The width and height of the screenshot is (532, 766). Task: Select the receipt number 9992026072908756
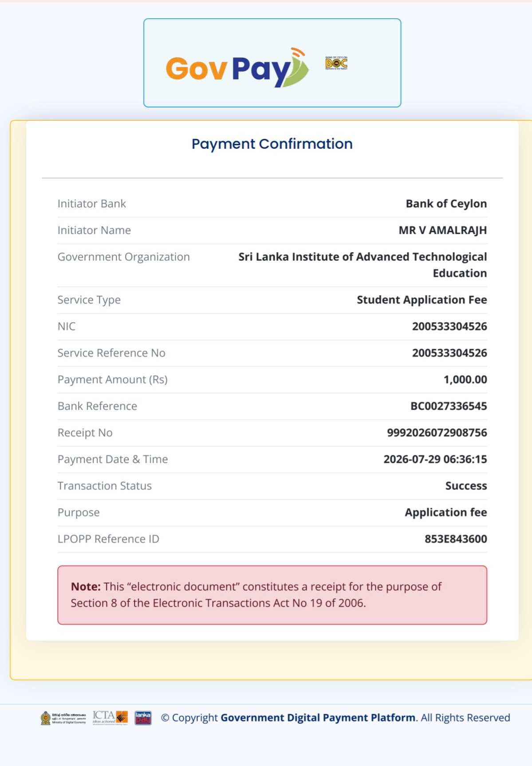[437, 433]
